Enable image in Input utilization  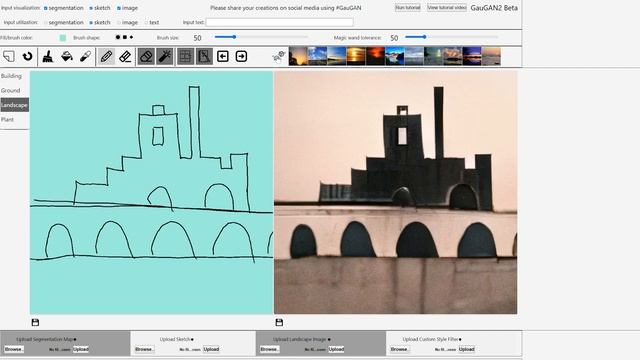[x=119, y=23]
